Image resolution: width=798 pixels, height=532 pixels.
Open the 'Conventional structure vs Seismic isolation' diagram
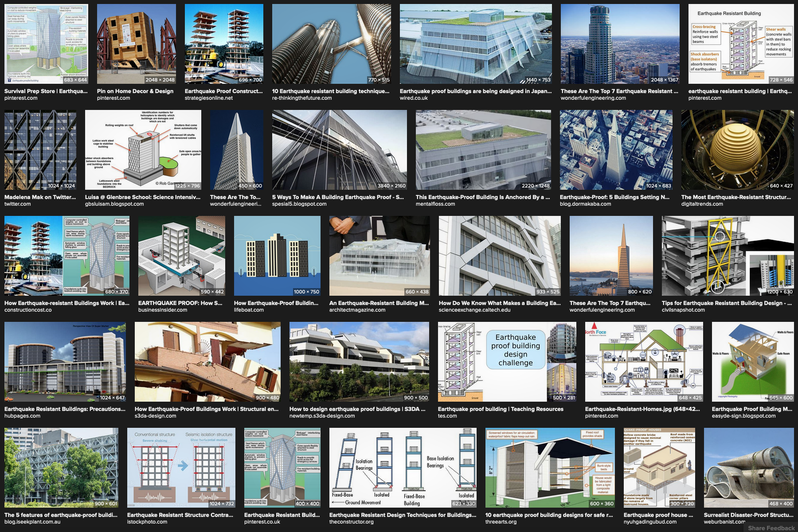(x=181, y=468)
